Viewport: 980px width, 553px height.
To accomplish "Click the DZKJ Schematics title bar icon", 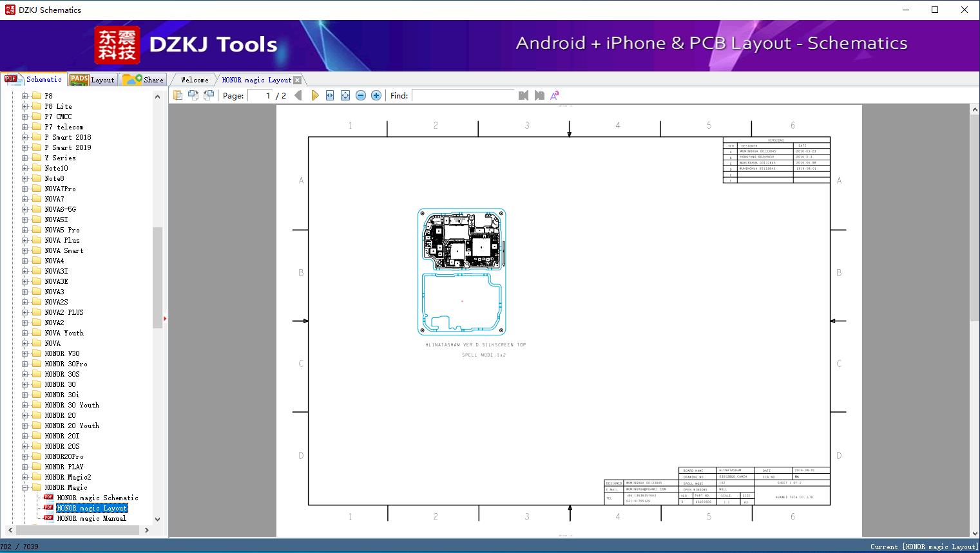I will click(10, 10).
